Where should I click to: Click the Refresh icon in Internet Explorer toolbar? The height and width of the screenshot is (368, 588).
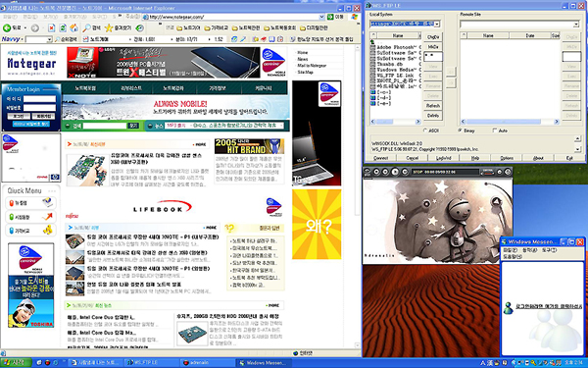(63, 28)
